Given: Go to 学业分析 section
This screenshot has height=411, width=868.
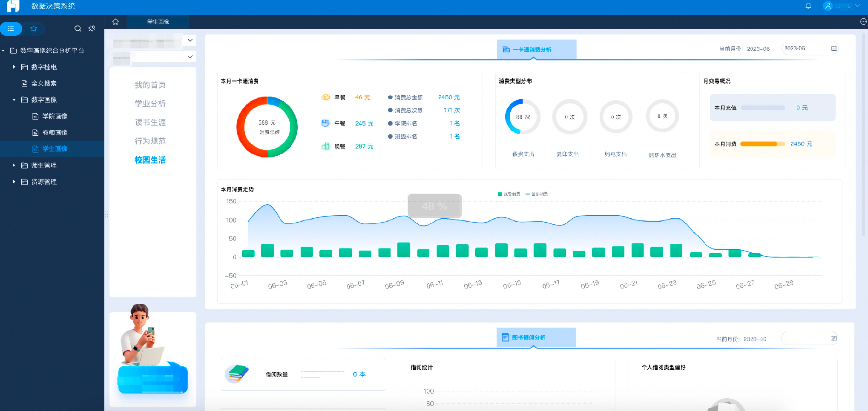Looking at the screenshot, I should tap(150, 103).
